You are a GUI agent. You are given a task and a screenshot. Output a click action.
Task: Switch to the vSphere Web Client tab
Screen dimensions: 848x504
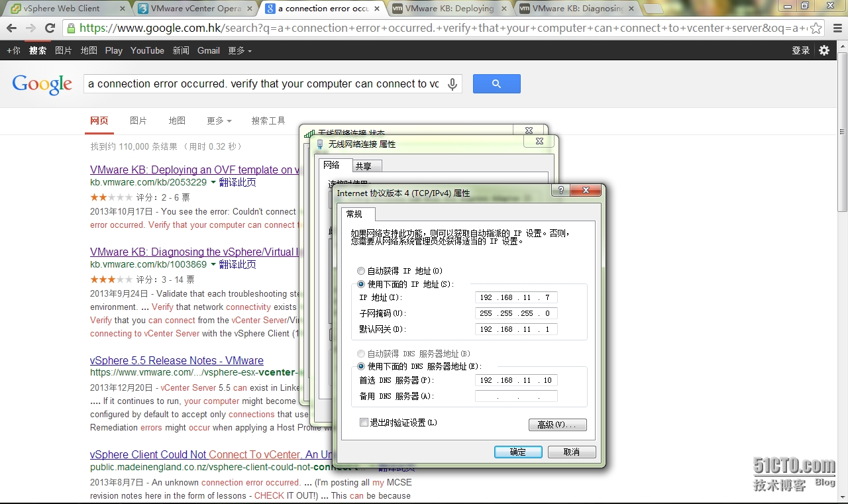[x=66, y=9]
